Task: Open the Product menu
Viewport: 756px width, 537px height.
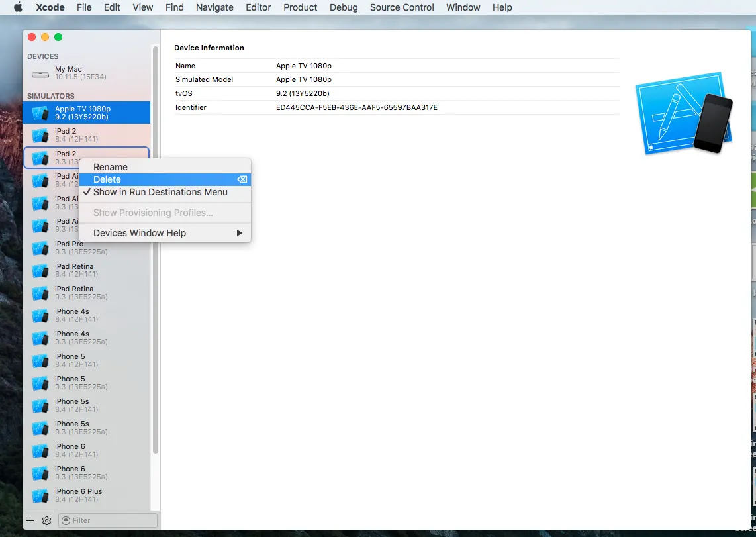Action: (x=301, y=7)
